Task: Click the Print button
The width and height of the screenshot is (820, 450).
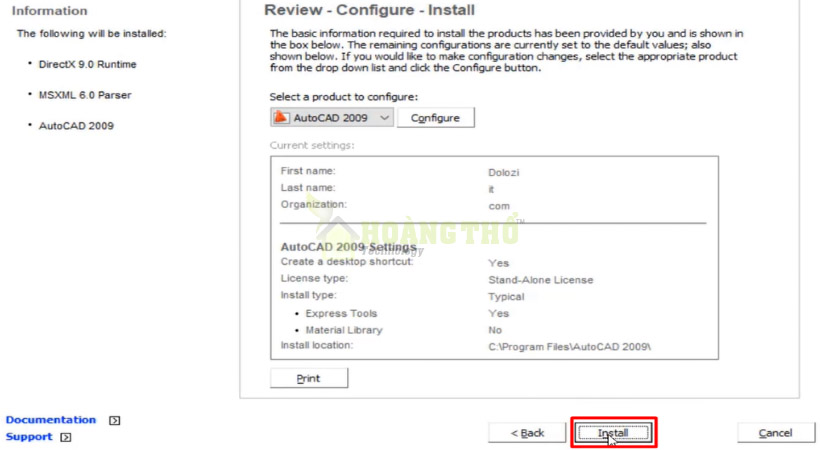Action: pos(309,379)
